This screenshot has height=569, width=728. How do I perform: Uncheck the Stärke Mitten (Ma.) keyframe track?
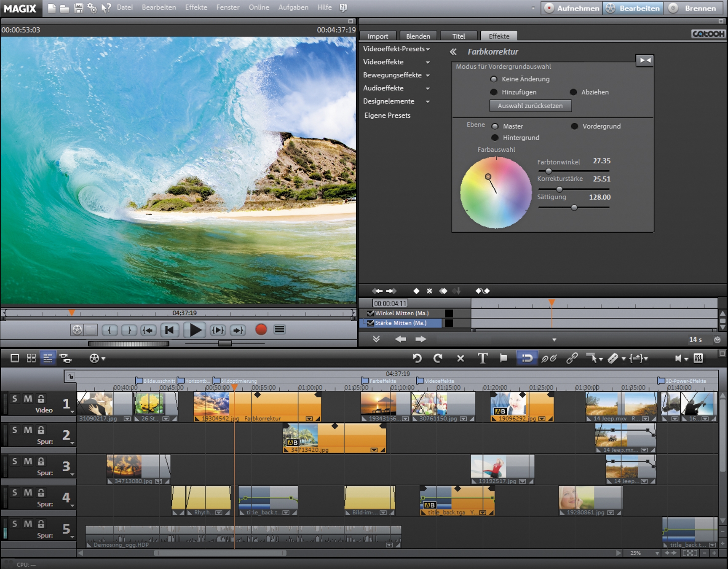(x=371, y=323)
